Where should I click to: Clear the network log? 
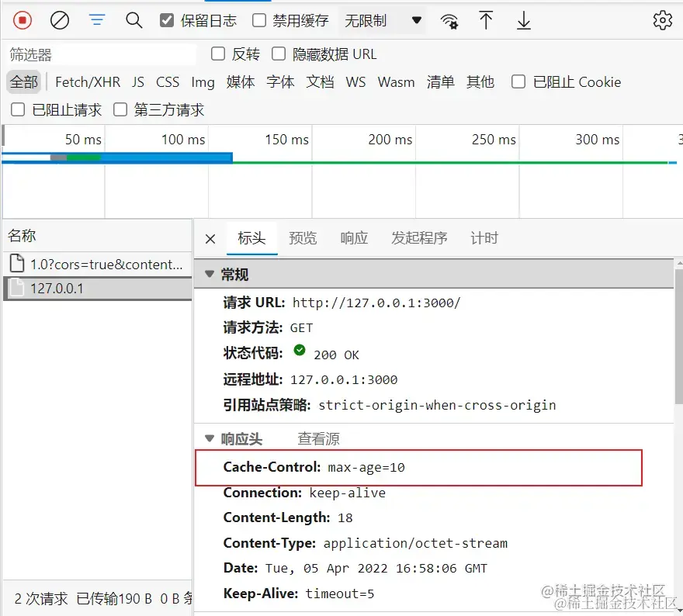[59, 20]
